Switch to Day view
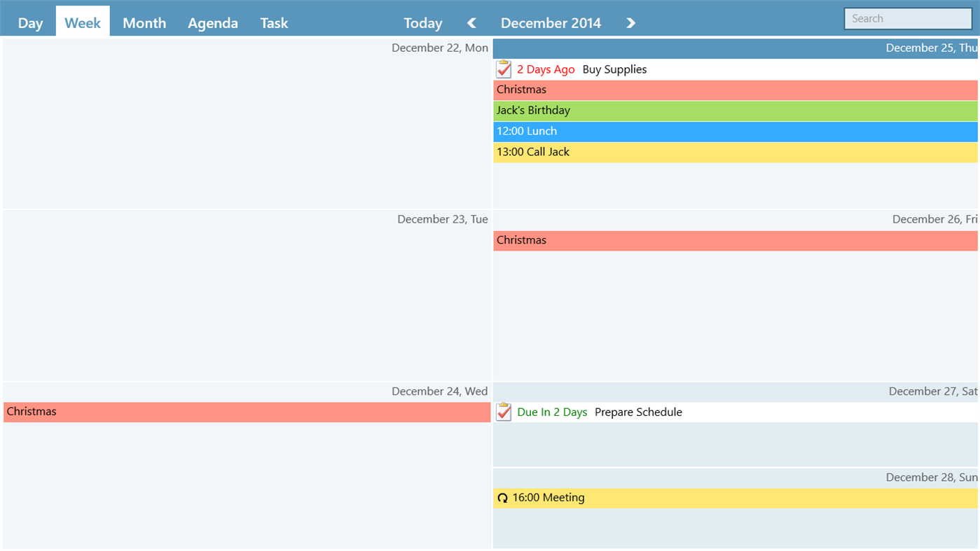 click(x=29, y=22)
